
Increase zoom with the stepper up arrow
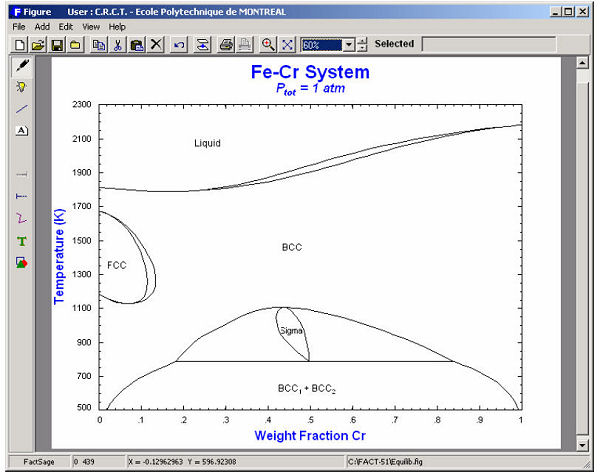(x=362, y=41)
